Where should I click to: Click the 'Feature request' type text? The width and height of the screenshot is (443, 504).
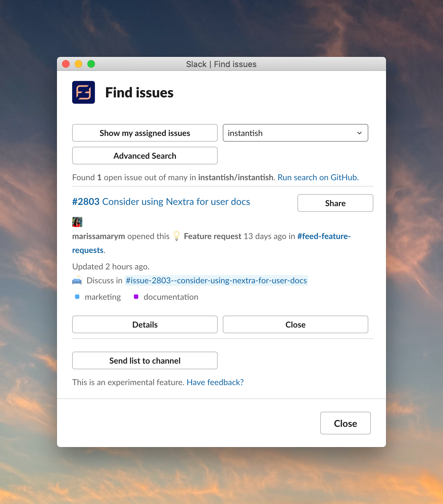click(x=213, y=236)
